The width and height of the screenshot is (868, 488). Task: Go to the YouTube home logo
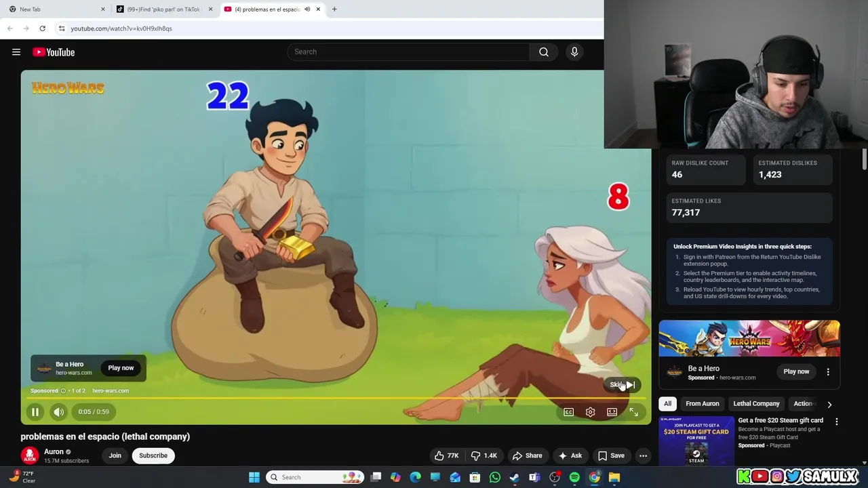pyautogui.click(x=54, y=52)
